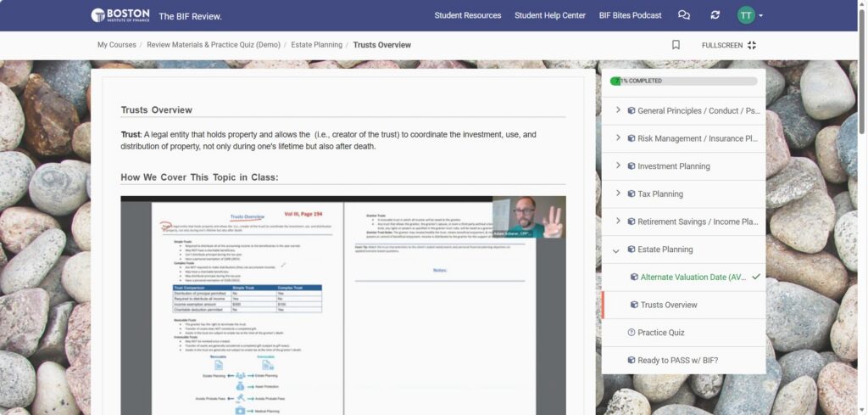Click cube icon beside Investment Planning
This screenshot has width=868, height=415.
coord(631,165)
